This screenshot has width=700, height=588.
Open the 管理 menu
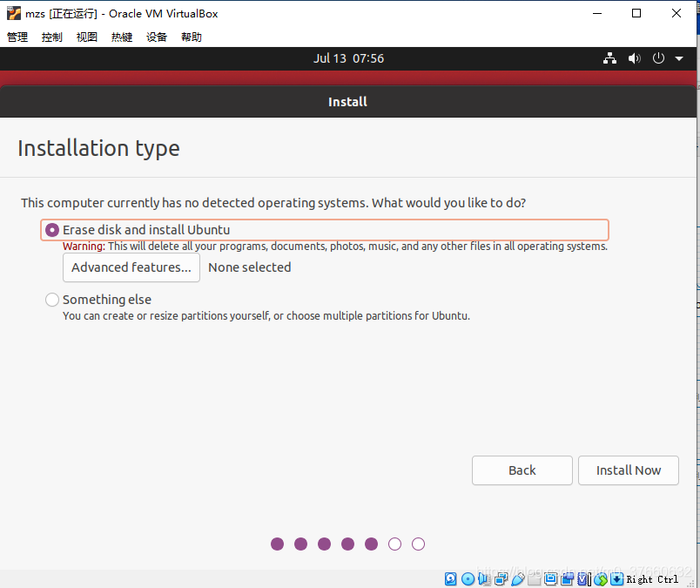(x=17, y=37)
